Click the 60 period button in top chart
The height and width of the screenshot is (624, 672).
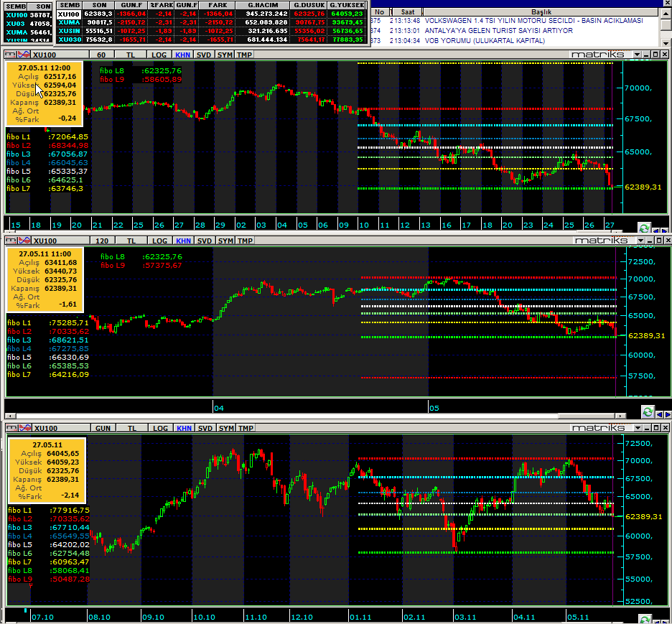coord(101,55)
